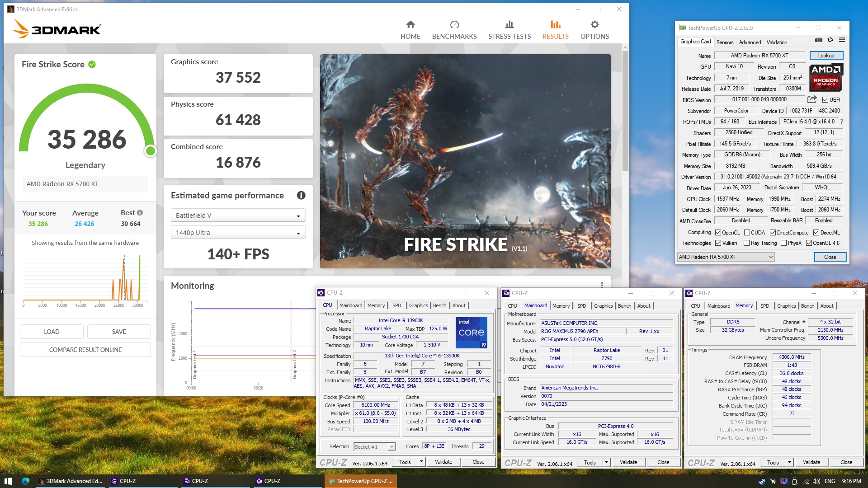This screenshot has width=868, height=488.
Task: Open GPU selection dropdown in GPU-Z
Action: tap(726, 257)
